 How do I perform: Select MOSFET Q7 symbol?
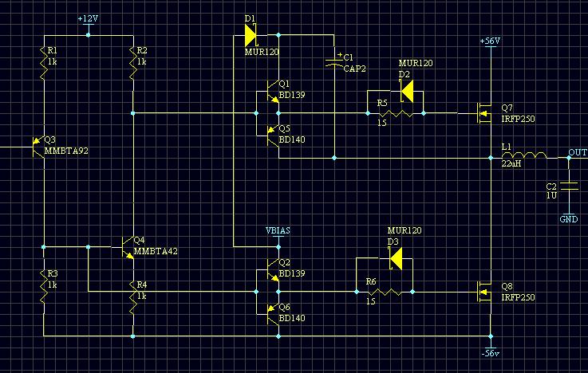(484, 113)
